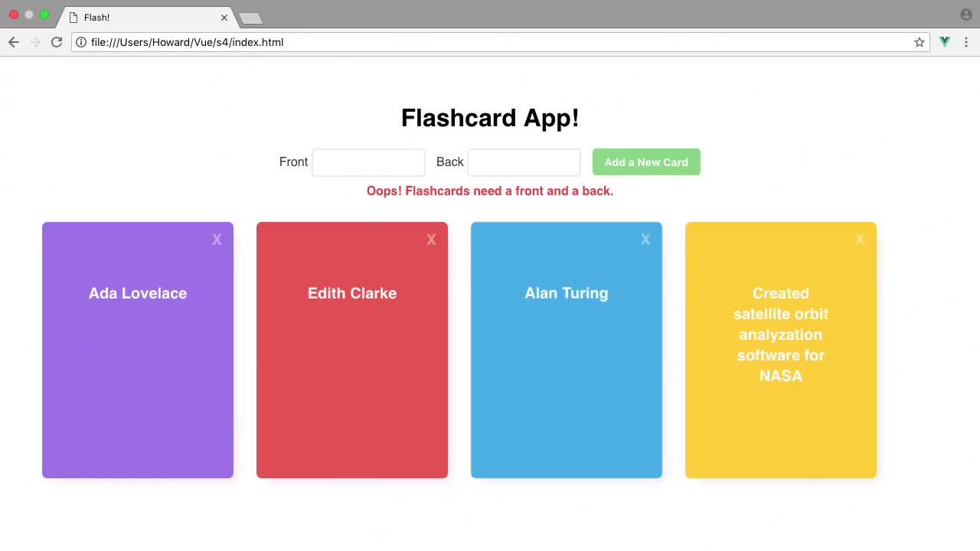Reload the page
The width and height of the screenshot is (980, 551).
(57, 42)
